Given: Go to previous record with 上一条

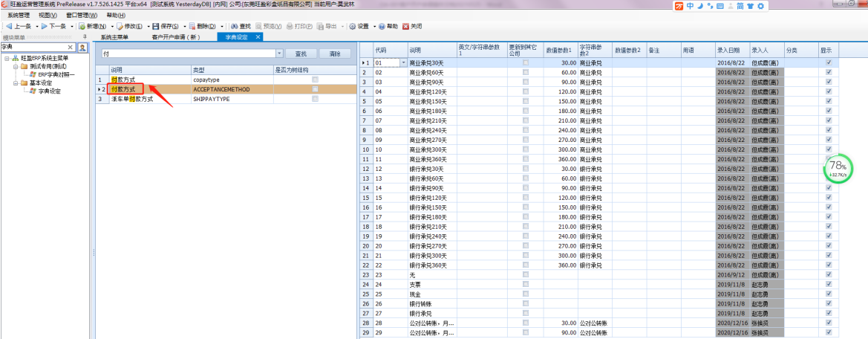Looking at the screenshot, I should (19, 26).
